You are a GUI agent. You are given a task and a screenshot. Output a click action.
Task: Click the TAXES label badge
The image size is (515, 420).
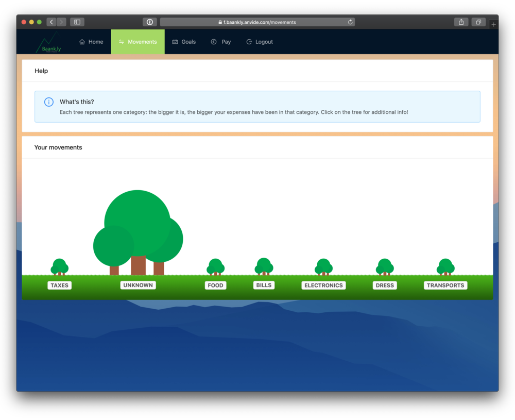[59, 285]
